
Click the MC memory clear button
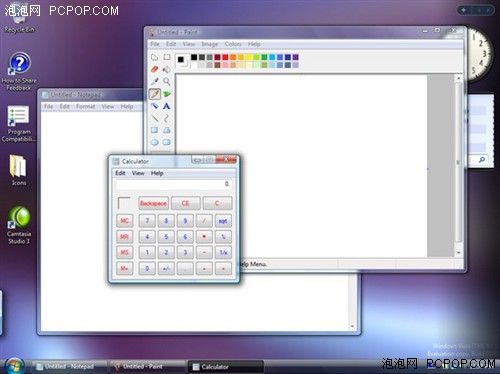click(124, 221)
